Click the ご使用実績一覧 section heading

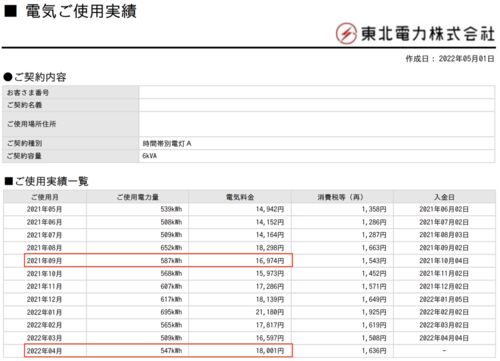51,181
